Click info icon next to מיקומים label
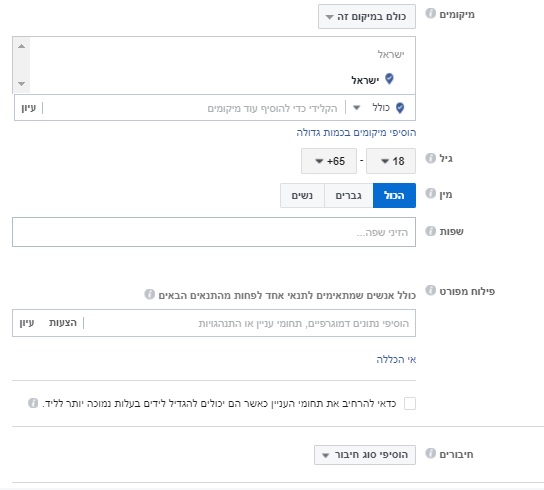This screenshot has width=544, height=490. [430, 14]
